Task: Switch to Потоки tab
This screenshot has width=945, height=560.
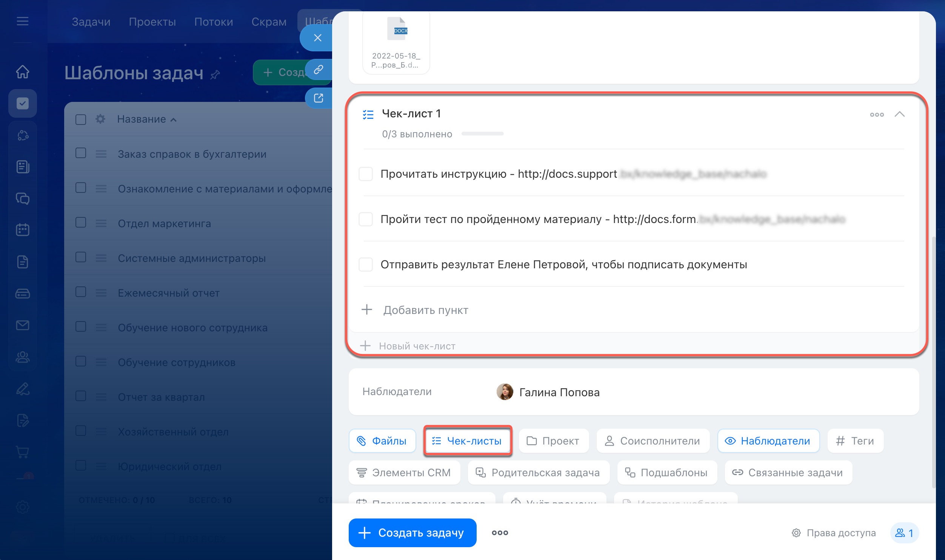Action: [x=213, y=22]
